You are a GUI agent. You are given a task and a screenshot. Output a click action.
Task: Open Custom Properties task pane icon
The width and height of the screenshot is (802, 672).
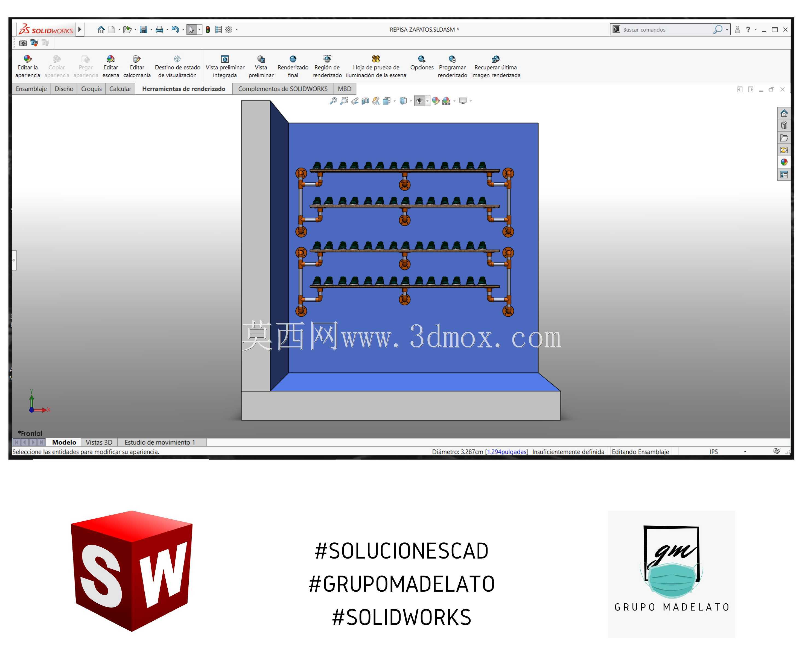point(784,174)
